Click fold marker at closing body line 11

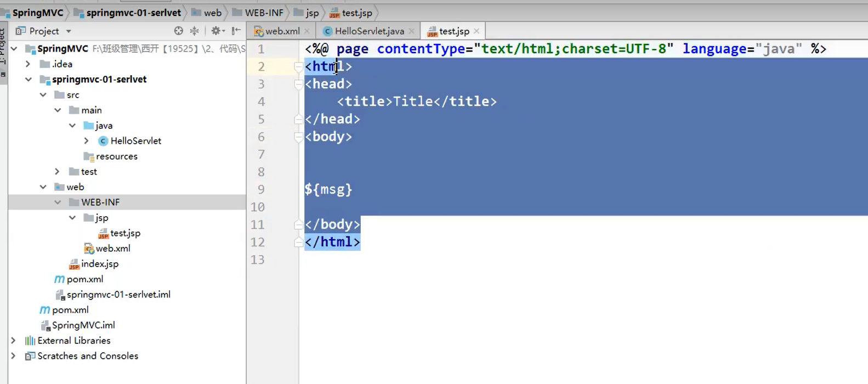(x=298, y=224)
